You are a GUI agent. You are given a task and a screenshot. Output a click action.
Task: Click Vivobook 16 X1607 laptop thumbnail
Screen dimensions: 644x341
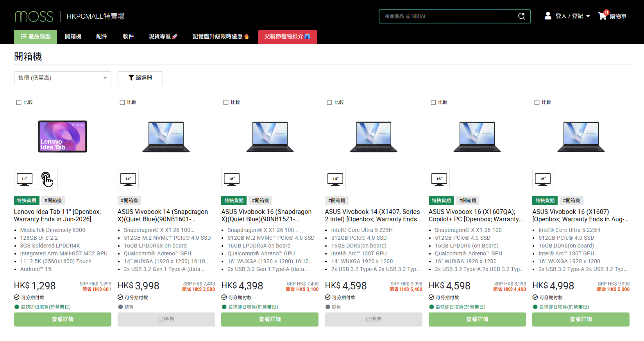(x=581, y=136)
